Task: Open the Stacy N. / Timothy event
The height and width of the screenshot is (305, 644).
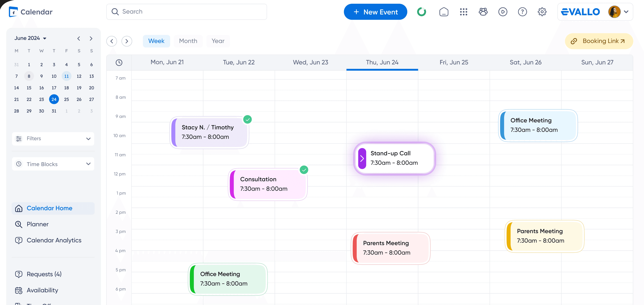Action: 209,133
